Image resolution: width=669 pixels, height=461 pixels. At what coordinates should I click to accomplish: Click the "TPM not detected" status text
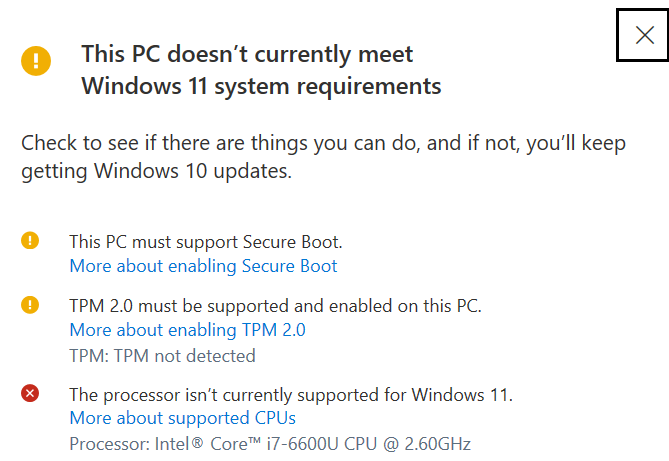[x=184, y=356]
